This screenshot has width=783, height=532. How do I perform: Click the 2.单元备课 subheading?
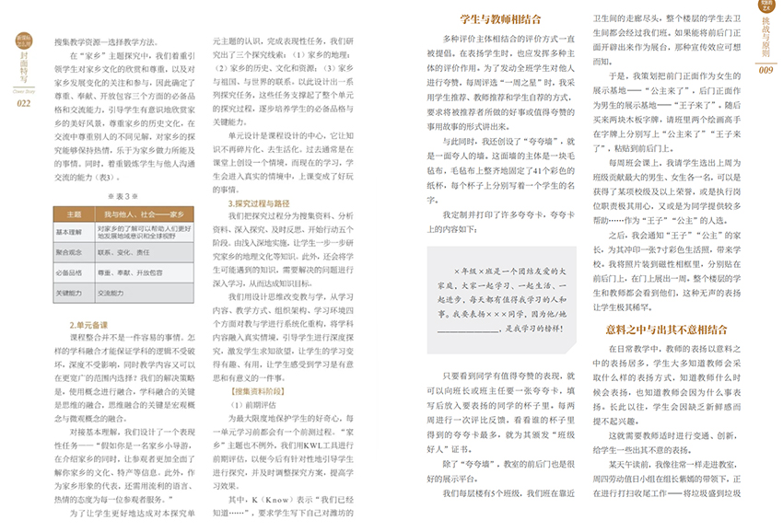(x=89, y=326)
